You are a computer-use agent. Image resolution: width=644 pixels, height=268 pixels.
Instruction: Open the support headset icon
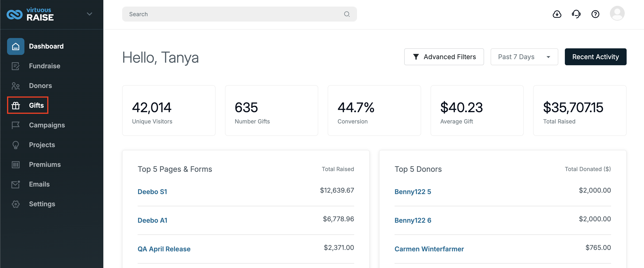click(576, 14)
